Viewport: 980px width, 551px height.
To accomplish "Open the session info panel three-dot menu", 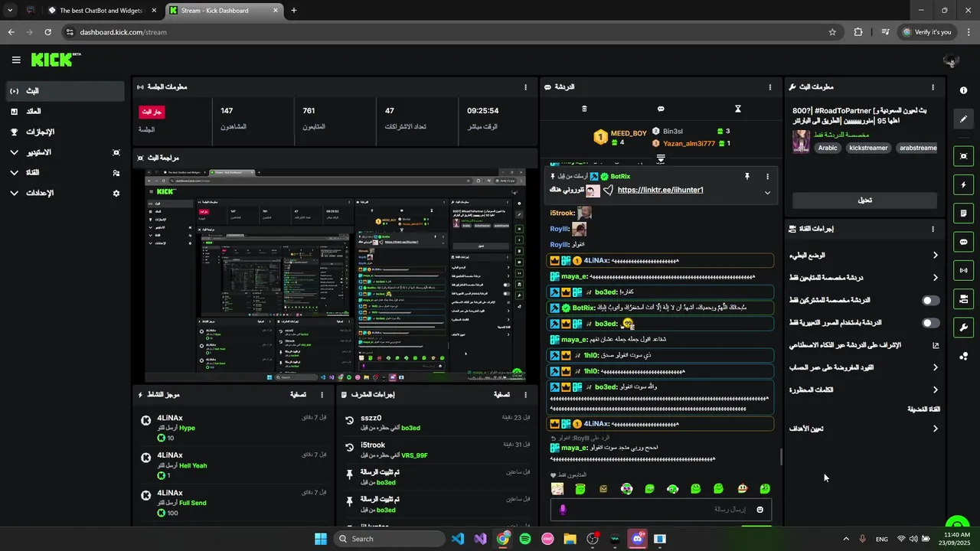I will coord(525,87).
